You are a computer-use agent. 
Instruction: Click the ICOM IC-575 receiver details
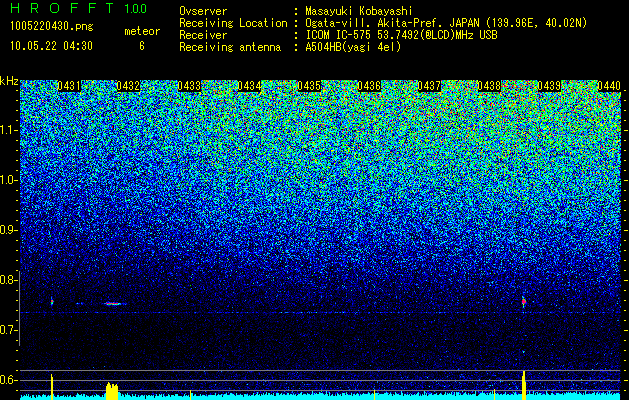[401, 35]
